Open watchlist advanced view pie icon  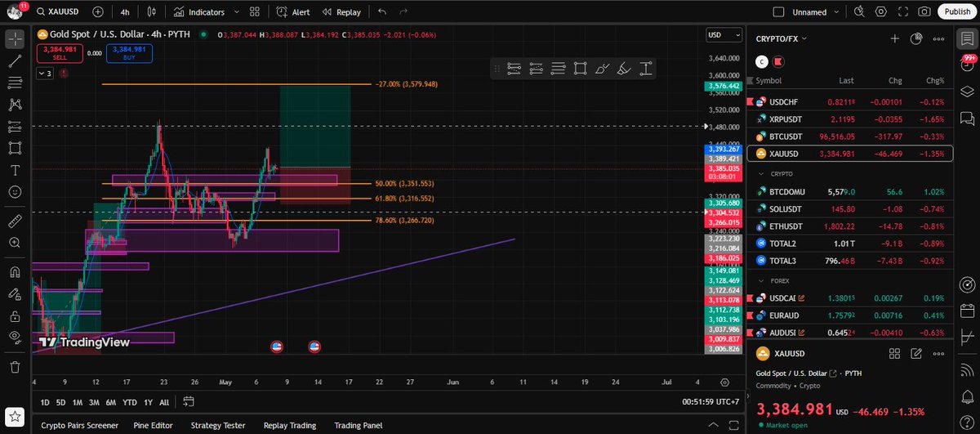(916, 38)
